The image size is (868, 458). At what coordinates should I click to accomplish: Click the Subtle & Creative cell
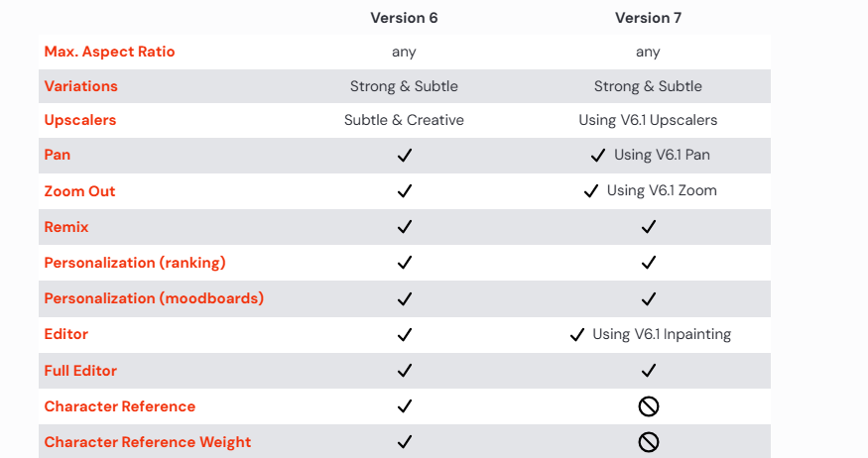(404, 120)
